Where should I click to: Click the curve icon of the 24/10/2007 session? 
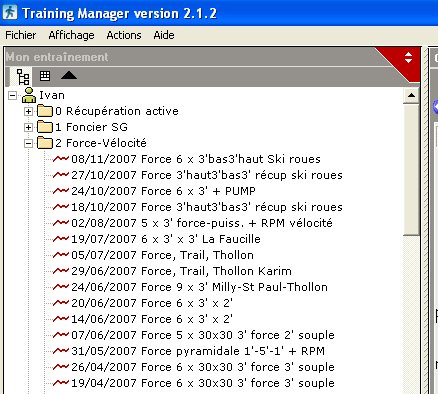point(61,191)
